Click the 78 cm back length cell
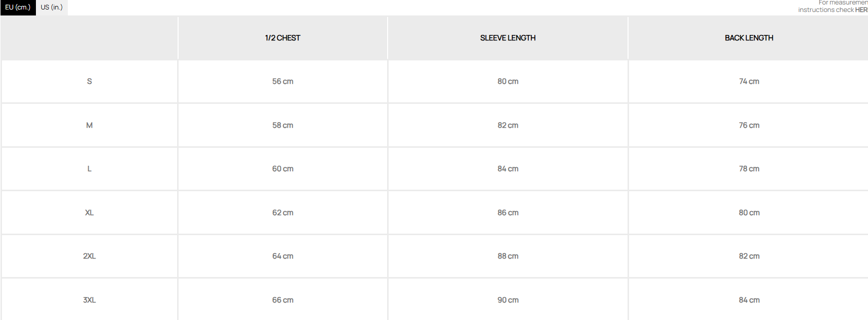868x320 pixels. coord(749,169)
